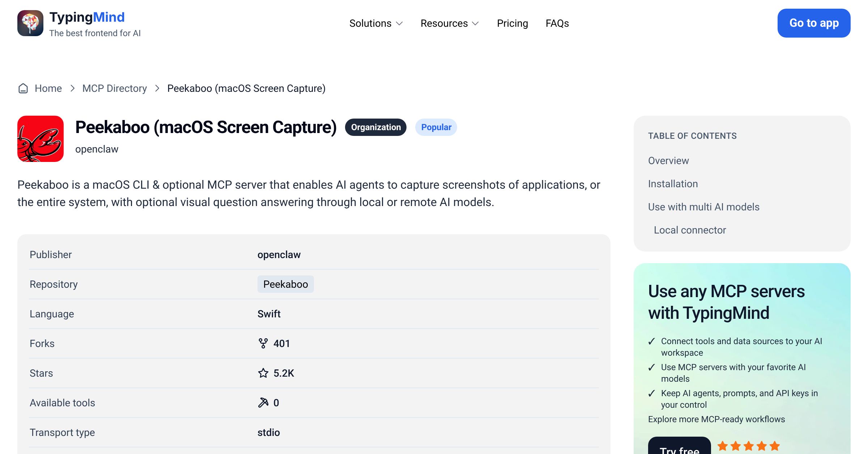The image size is (868, 454).
Task: Jump to Local connector section
Action: tap(690, 230)
